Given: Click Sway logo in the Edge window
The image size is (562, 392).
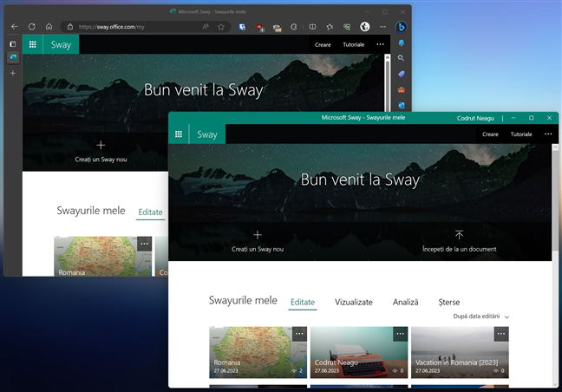Looking at the screenshot, I should [61, 44].
